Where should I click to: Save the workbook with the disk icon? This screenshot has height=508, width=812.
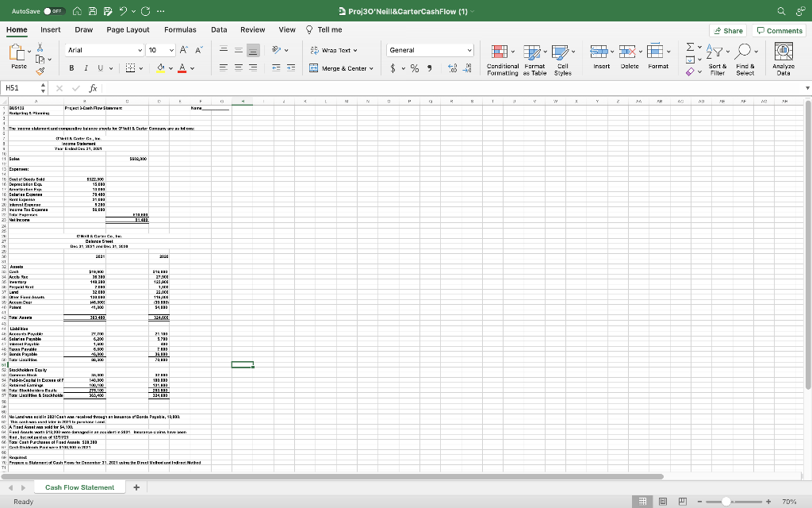[93, 11]
